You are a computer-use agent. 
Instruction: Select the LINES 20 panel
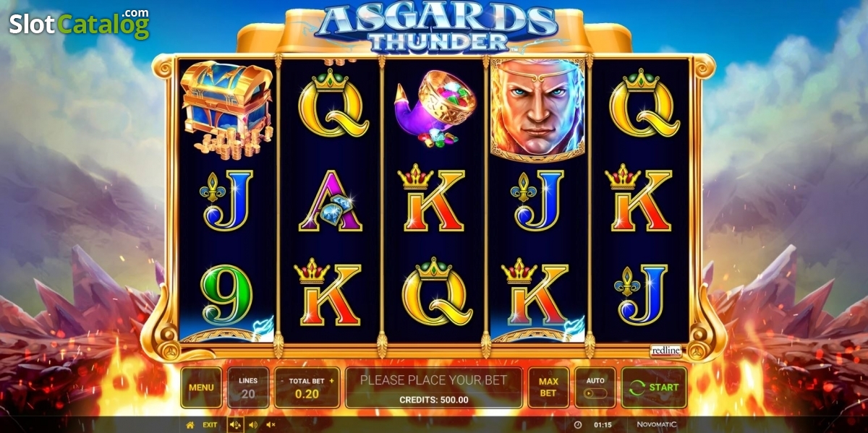[x=248, y=387]
